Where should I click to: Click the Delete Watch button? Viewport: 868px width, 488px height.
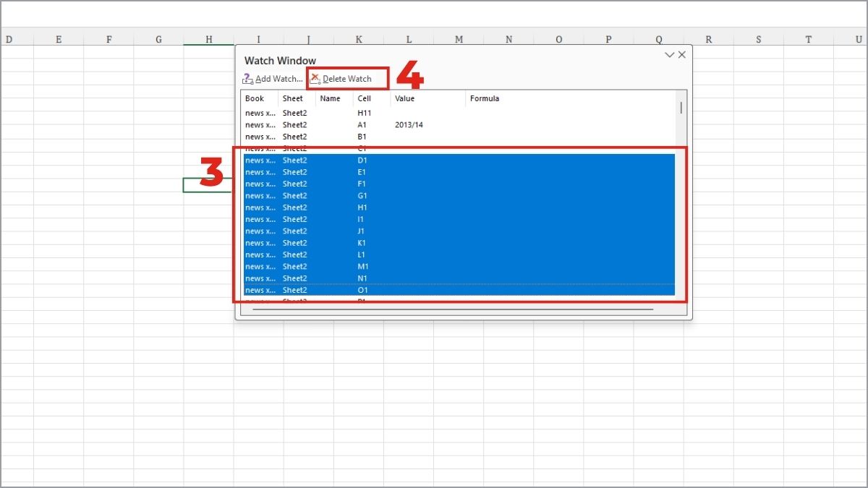tap(341, 79)
